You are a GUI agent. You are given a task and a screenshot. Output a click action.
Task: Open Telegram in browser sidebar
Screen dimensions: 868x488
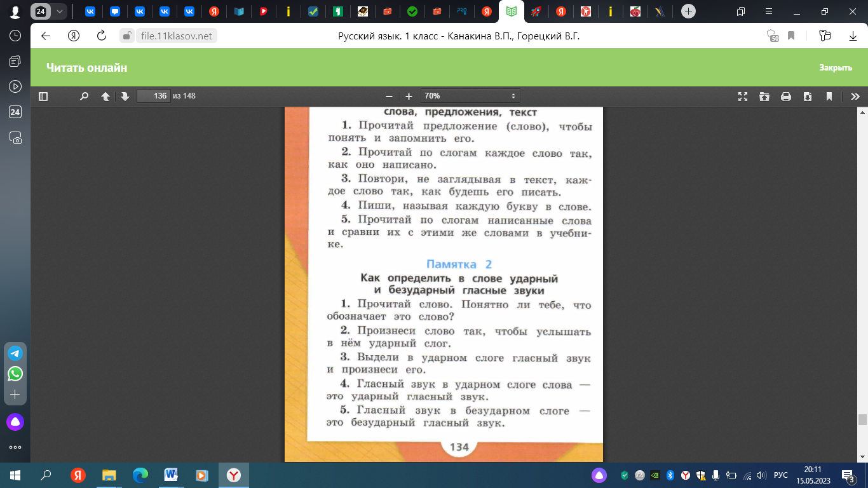point(15,353)
